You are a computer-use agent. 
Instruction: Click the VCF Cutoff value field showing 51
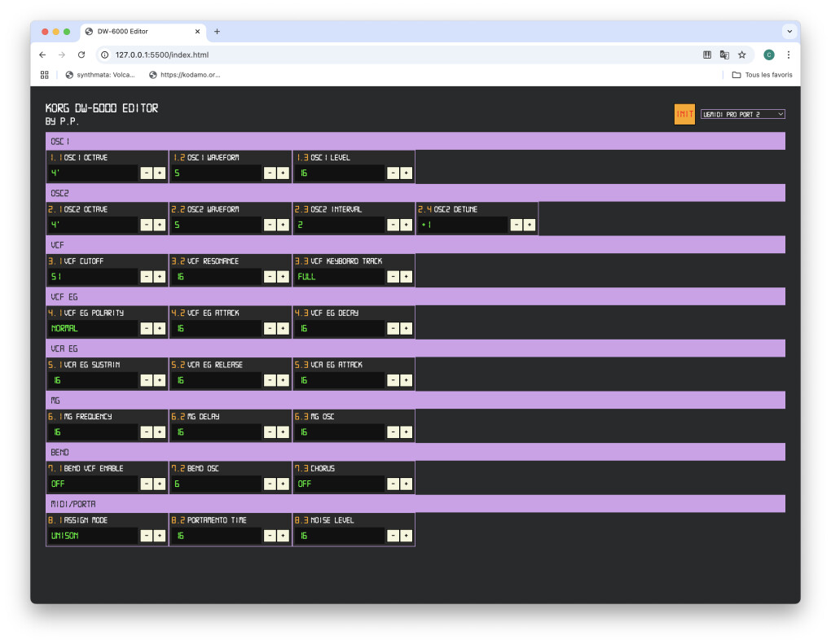click(x=93, y=277)
